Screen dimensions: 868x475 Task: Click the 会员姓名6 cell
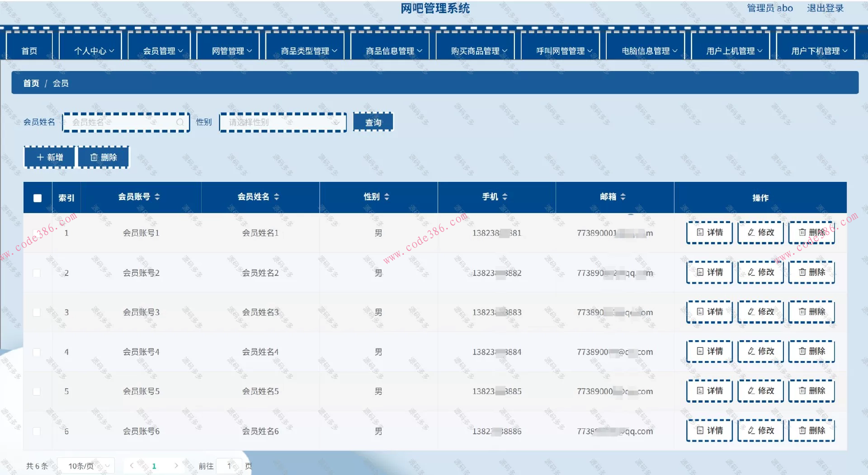(x=260, y=431)
